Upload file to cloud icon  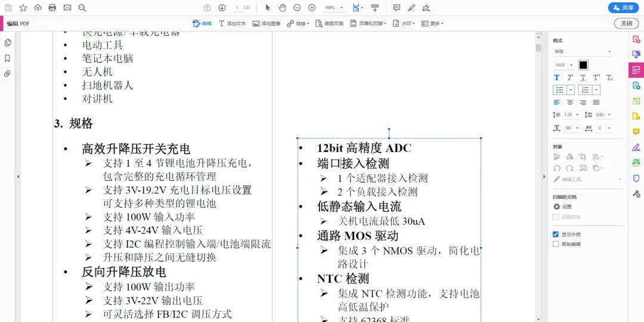click(x=38, y=7)
